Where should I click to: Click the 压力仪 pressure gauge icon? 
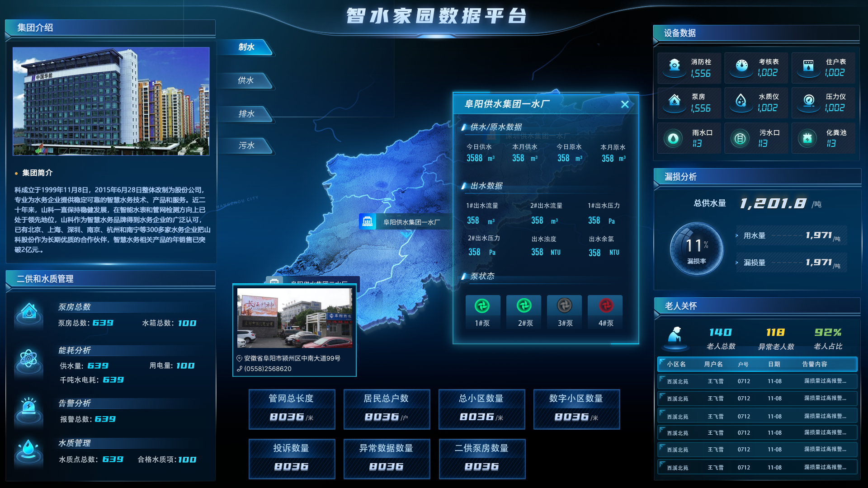pos(808,101)
